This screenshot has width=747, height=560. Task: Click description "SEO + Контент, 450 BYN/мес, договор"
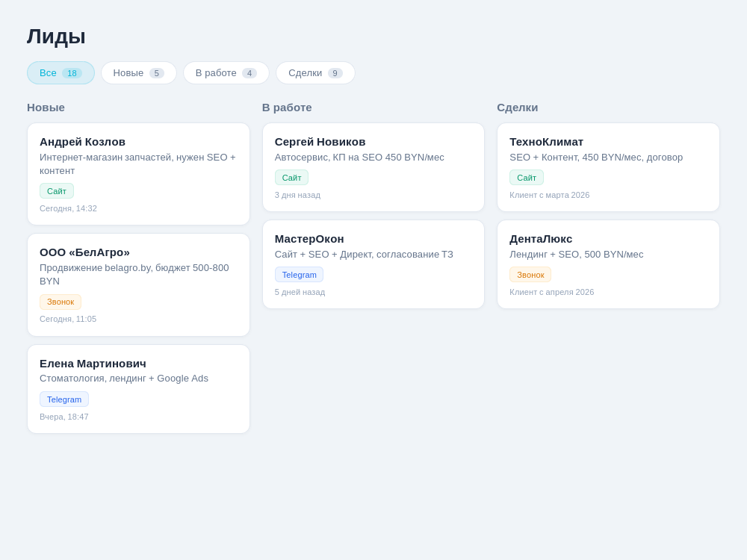pos(596,158)
